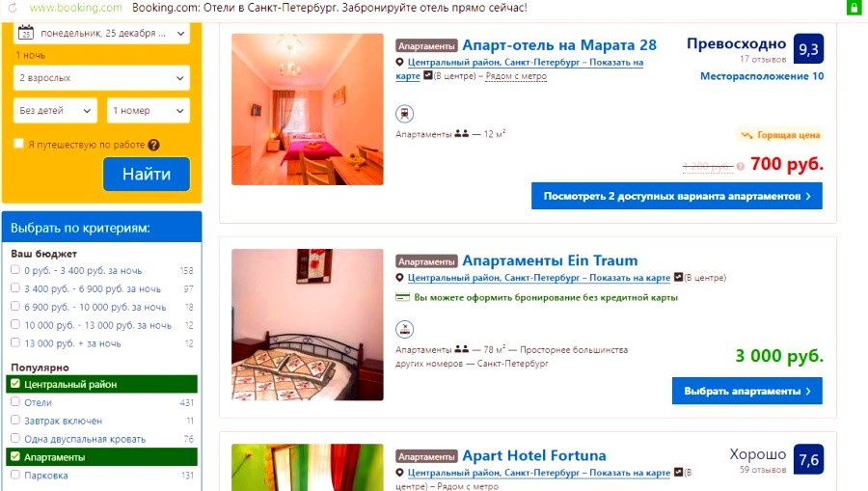Click the facility icon under Апартаменты Ein Traum
Viewport: 868px width, 491px height.
pyautogui.click(x=405, y=329)
